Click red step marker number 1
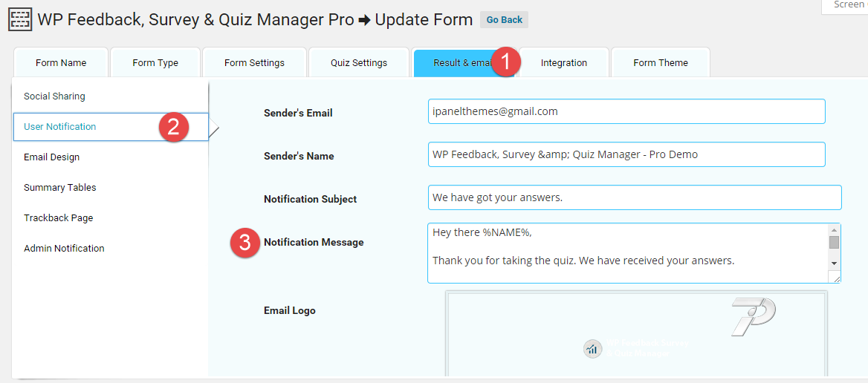 [505, 62]
